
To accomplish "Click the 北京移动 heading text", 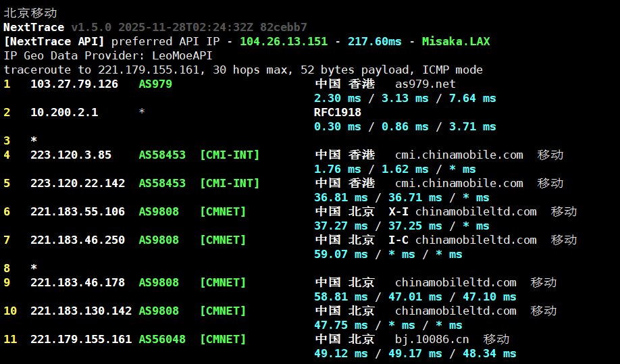I will pos(30,13).
